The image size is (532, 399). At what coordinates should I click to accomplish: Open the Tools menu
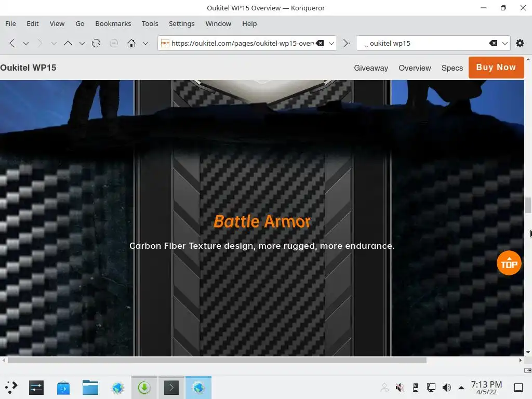pos(150,23)
